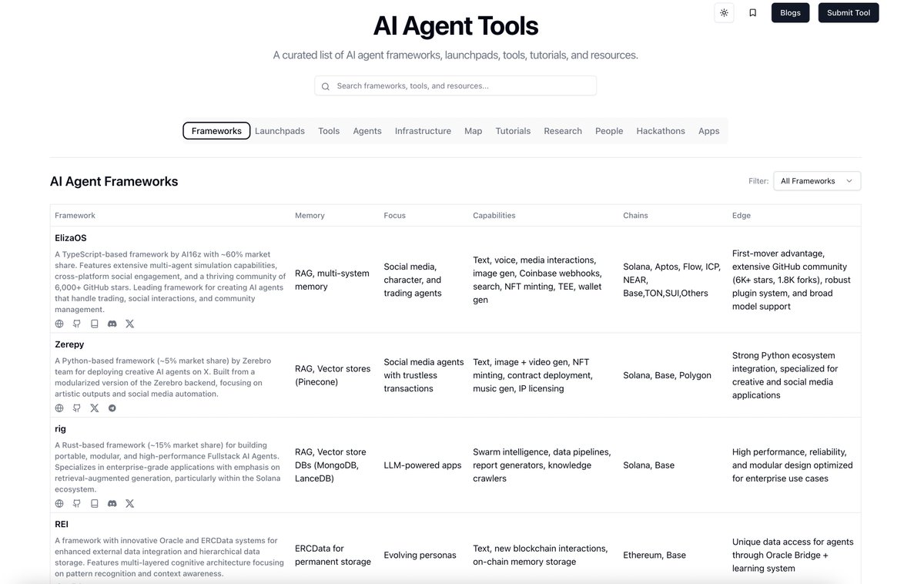The image size is (924, 584).
Task: Open rig X (Twitter) icon
Action: pos(129,503)
